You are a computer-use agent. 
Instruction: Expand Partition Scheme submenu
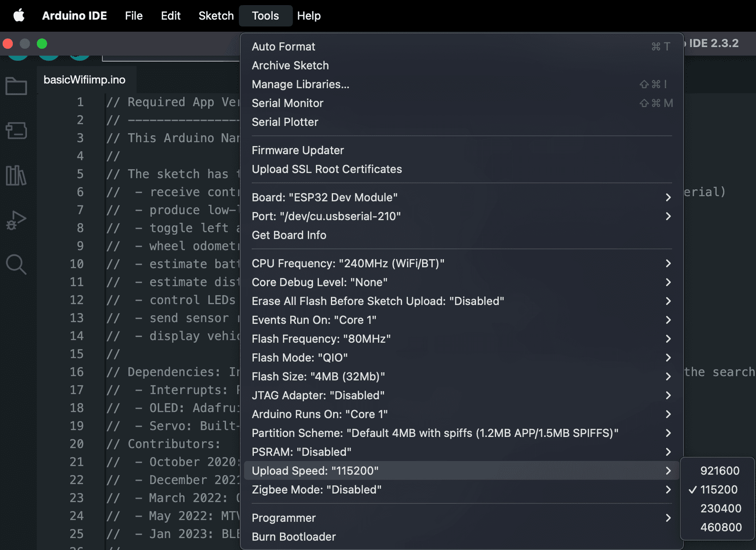pyautogui.click(x=462, y=433)
